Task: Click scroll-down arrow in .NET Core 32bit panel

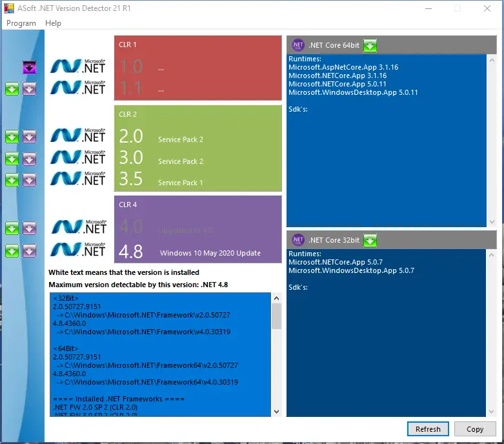Action: (x=492, y=411)
